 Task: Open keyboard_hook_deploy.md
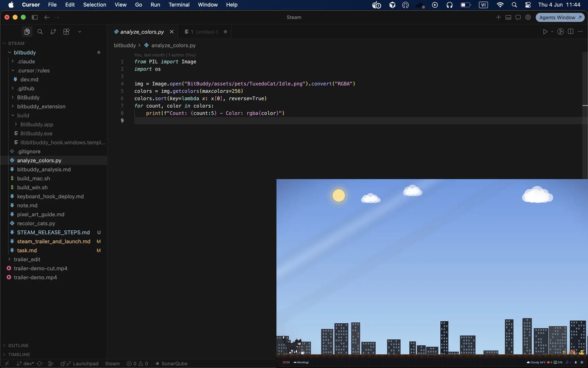(x=54, y=197)
